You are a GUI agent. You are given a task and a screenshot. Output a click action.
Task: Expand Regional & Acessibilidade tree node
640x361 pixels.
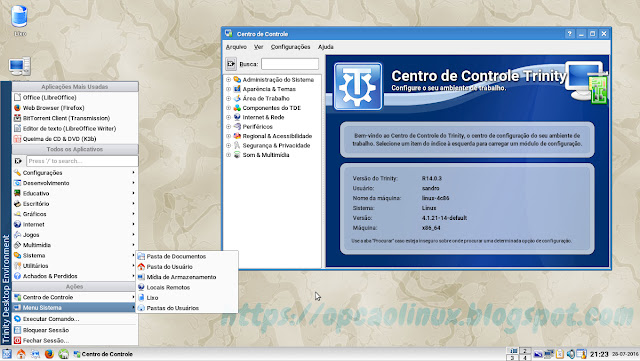[229, 136]
